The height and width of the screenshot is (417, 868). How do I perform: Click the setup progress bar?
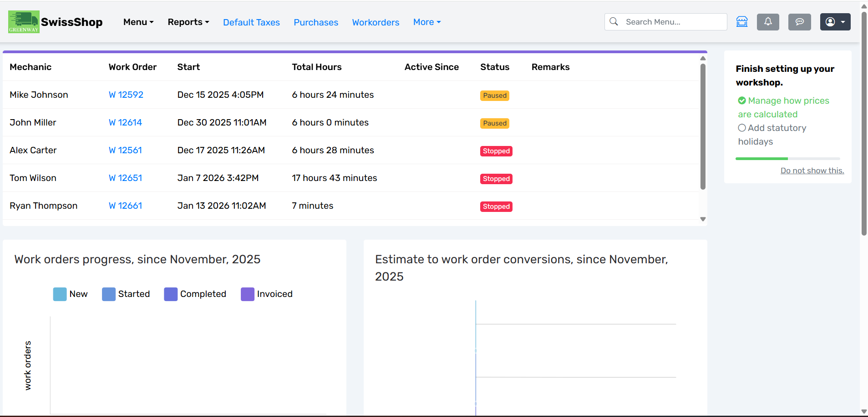[x=787, y=159]
